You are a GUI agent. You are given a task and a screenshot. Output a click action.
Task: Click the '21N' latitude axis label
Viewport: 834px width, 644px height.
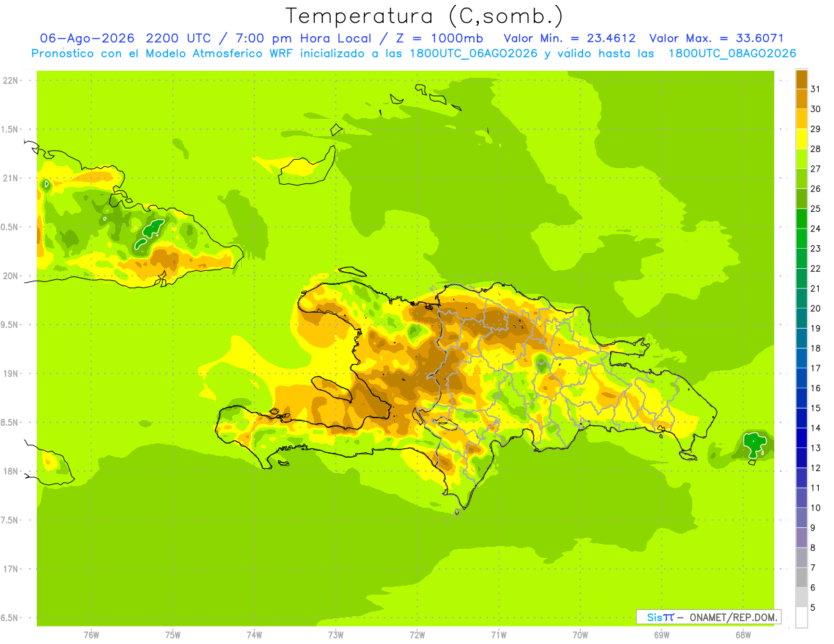coord(11,178)
